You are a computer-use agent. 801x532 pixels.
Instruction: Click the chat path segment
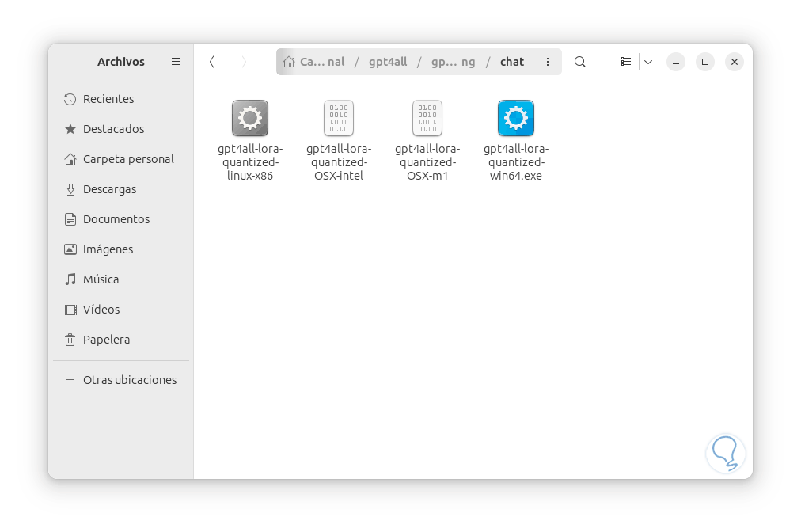coord(512,62)
